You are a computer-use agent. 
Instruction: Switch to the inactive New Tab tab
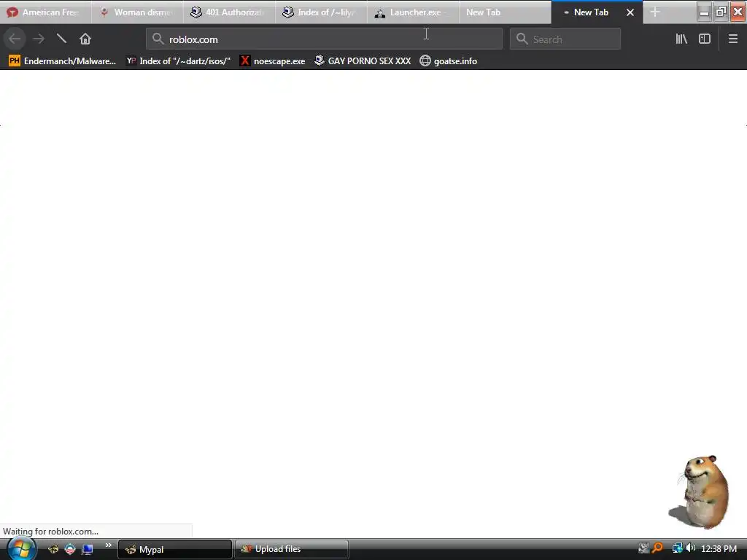tap(505, 12)
